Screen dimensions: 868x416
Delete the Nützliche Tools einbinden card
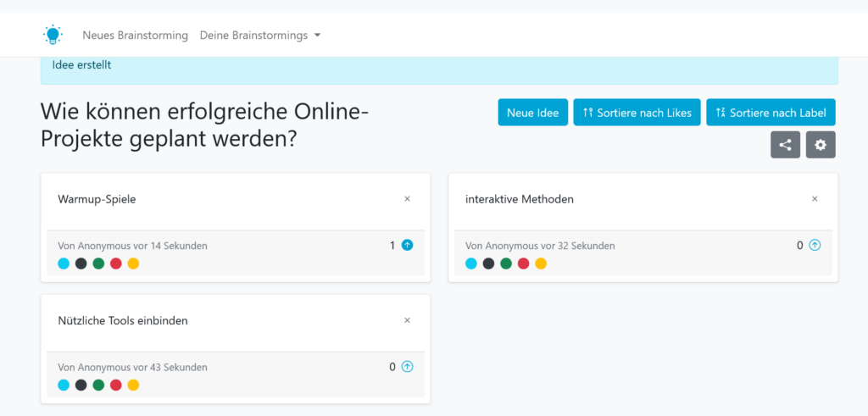[408, 320]
